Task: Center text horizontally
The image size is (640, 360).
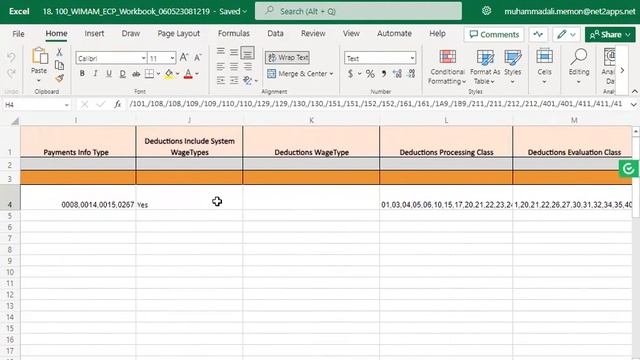Action: pyautogui.click(x=234, y=66)
